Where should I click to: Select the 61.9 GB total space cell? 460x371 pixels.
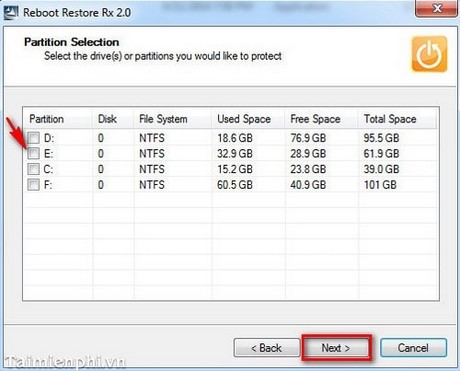click(x=382, y=154)
